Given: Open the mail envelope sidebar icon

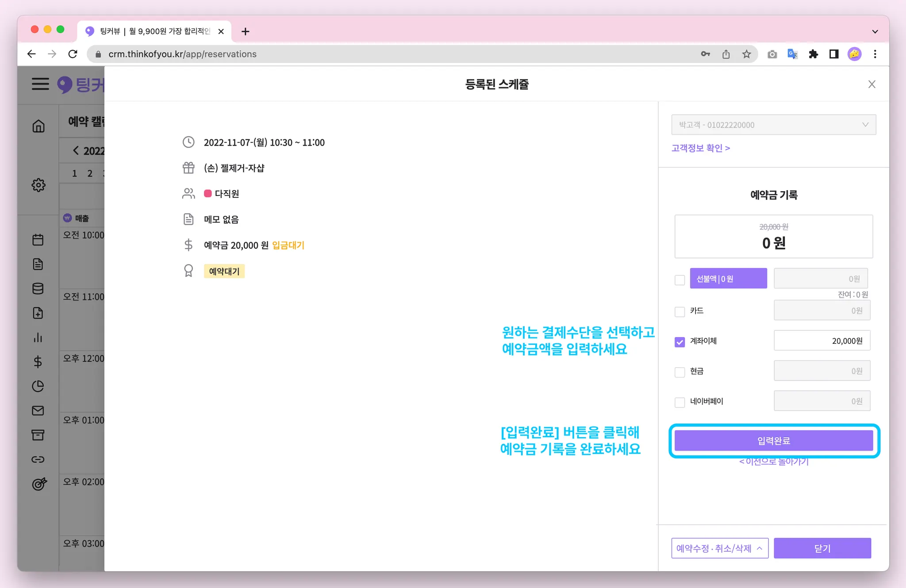Looking at the screenshot, I should (38, 411).
